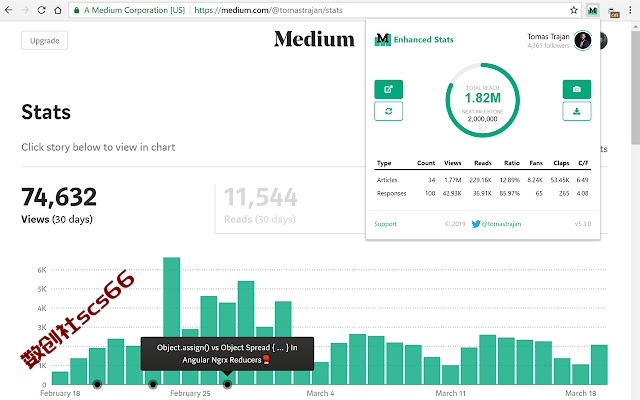Open the Chrome three-dot menu
Screen dimensions: 640x400
coord(631,10)
